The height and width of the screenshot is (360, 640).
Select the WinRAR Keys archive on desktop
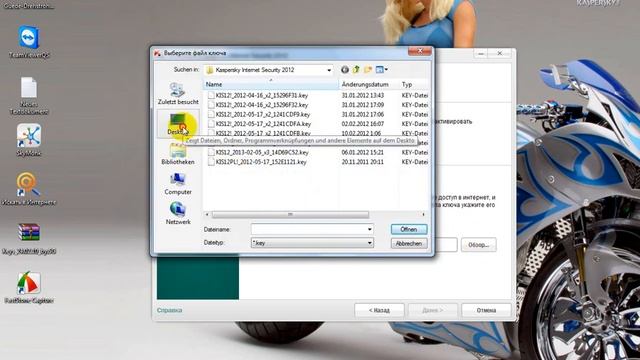29,239
